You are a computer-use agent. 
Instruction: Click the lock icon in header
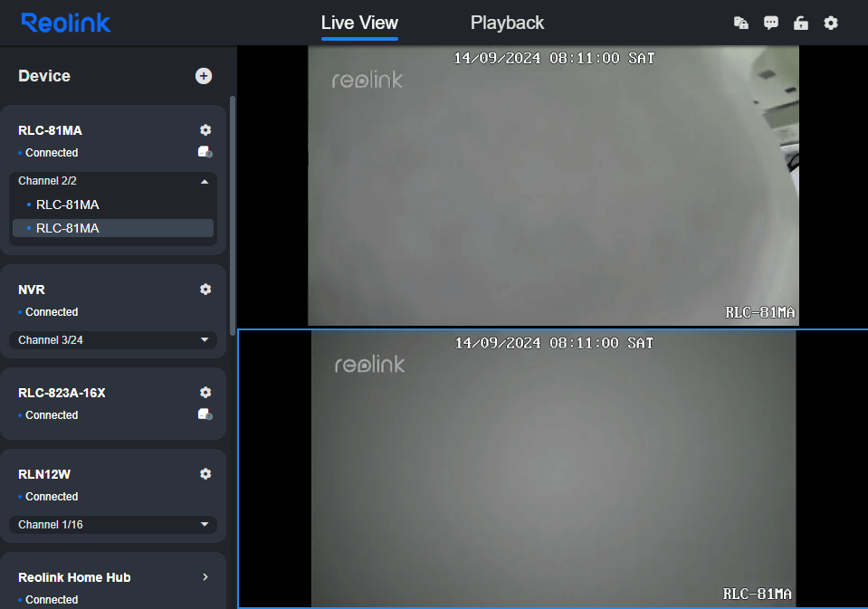coord(800,23)
